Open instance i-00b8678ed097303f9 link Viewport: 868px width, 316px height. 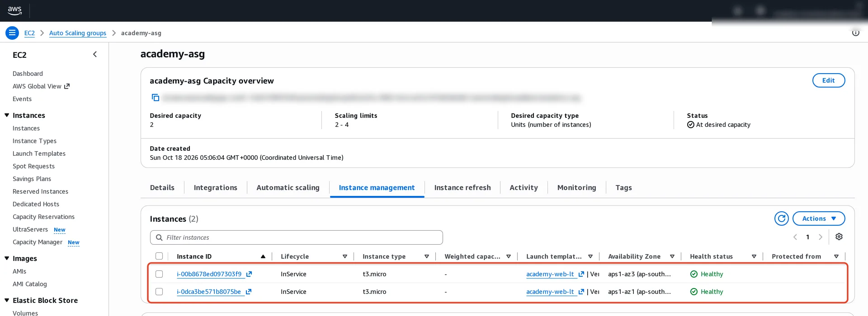click(209, 274)
